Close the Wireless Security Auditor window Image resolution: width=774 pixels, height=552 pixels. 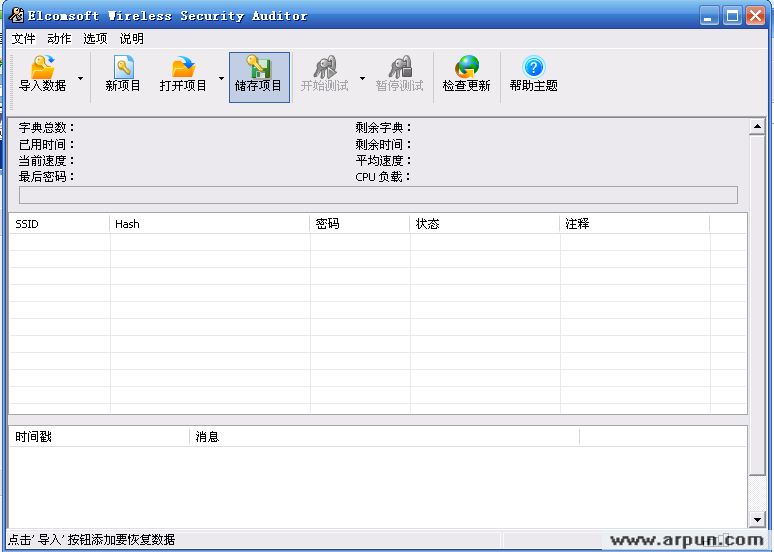pyautogui.click(x=756, y=16)
